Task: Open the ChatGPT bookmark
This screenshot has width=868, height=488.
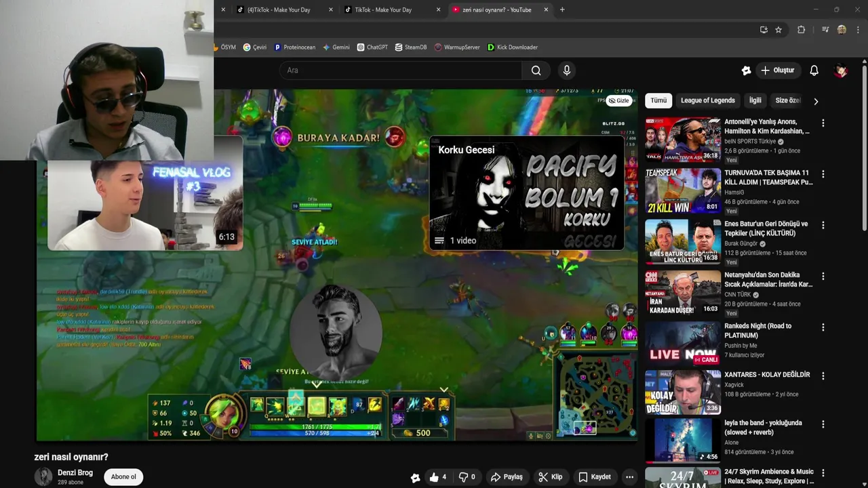Action: [372, 47]
